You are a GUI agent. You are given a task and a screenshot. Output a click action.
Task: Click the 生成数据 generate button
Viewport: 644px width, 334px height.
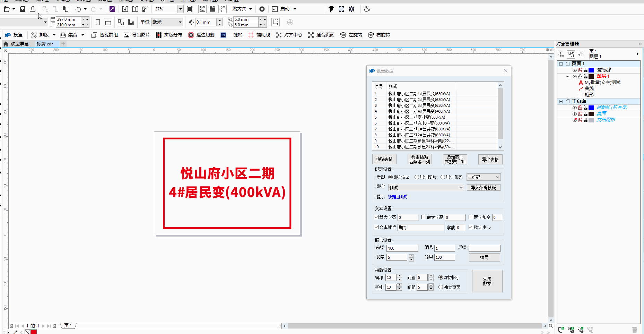(x=487, y=281)
